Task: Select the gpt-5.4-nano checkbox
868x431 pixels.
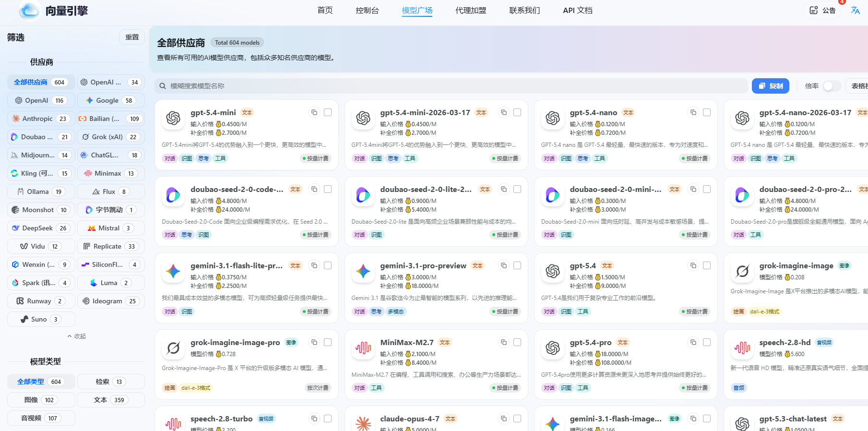Action: tap(707, 112)
